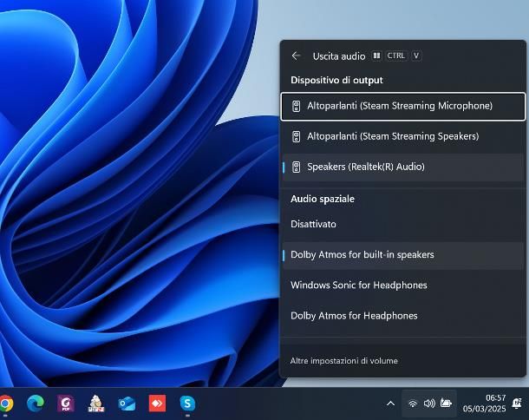529x420 pixels.
Task: Click the Windows key hint badge
Action: tap(376, 56)
